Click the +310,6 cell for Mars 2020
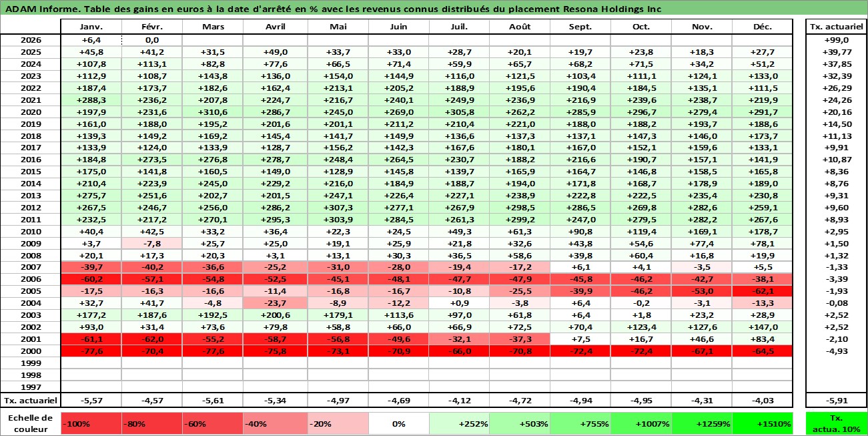Viewport: 868px width, 436px height. [x=212, y=112]
